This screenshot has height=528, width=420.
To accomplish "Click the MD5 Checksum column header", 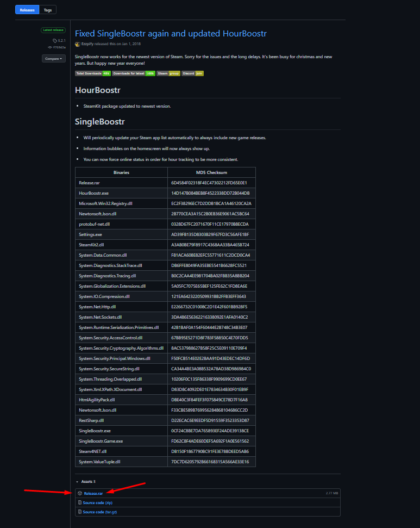I will click(x=212, y=172).
